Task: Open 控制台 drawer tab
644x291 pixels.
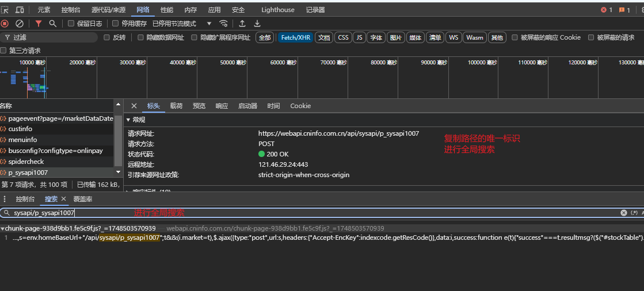Action: point(25,199)
